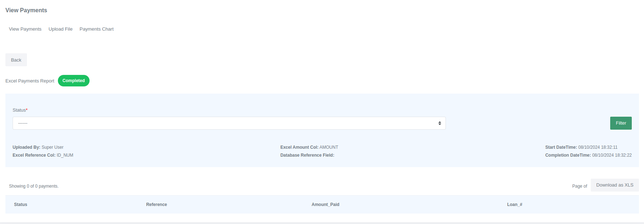644x224 pixels.
Task: Click the Status column header
Action: point(20,205)
